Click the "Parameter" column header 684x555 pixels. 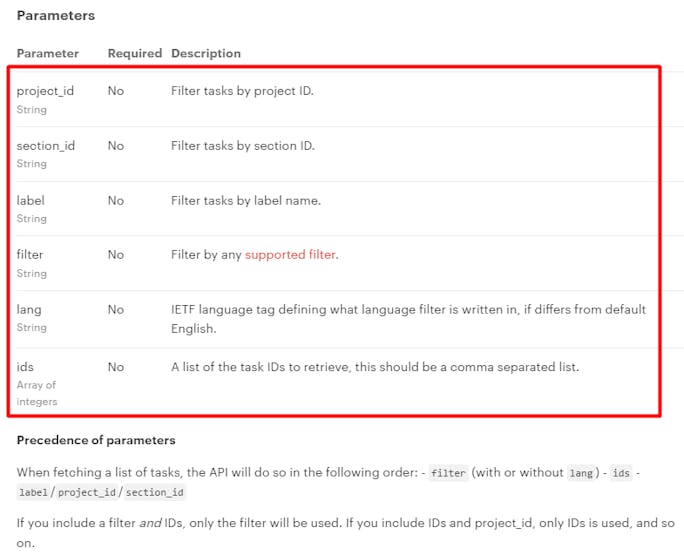(x=46, y=53)
